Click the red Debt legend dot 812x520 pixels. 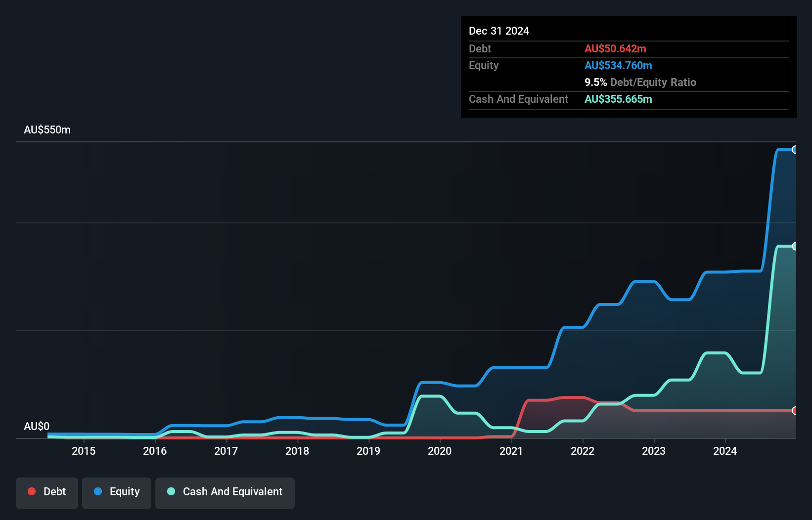click(x=32, y=491)
